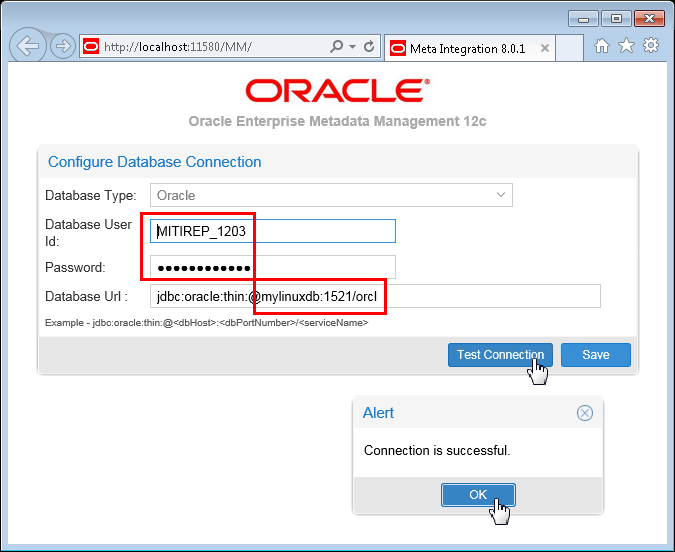
Task: Click the Oracle favicon in address bar
Action: click(x=91, y=46)
